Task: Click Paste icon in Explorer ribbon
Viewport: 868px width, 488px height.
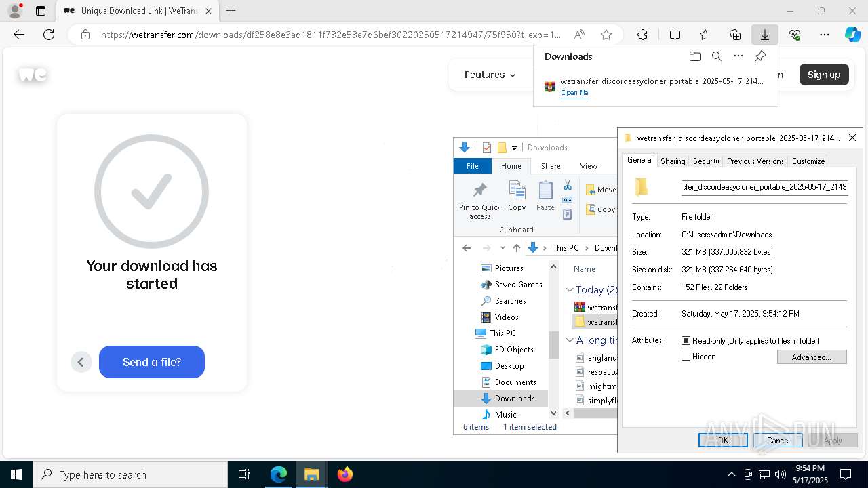Action: (x=545, y=197)
